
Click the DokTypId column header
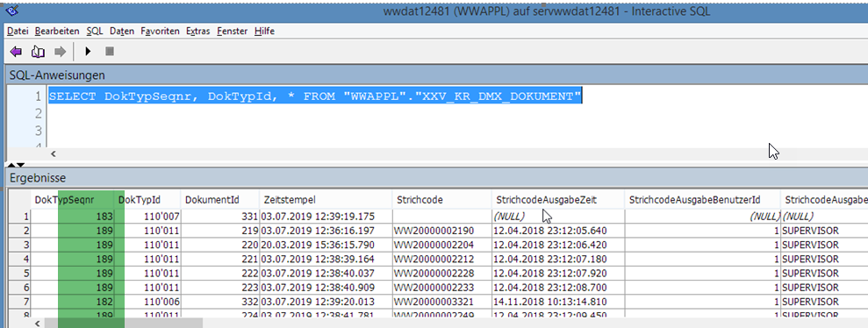147,199
